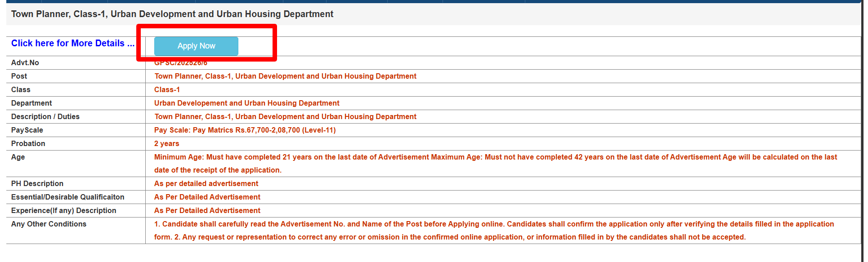Screen dimensions: 868x262
Task: Click the Description / Duties label
Action: (45, 116)
